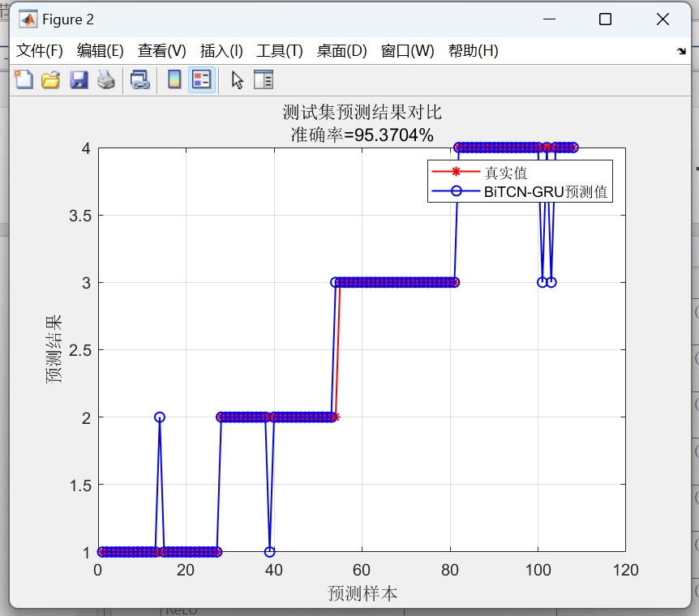Activate the plot edit arrow tool

click(234, 79)
